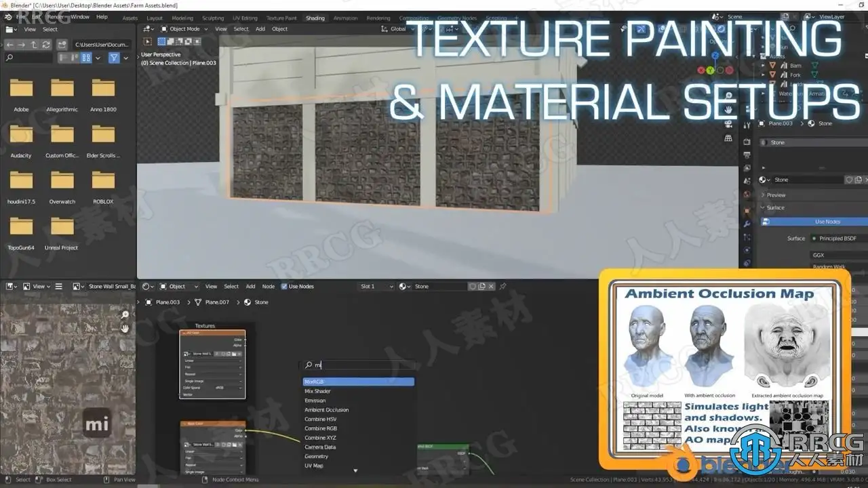This screenshot has width=868, height=488.
Task: Unlink Stone material in node editor header
Action: (x=492, y=287)
